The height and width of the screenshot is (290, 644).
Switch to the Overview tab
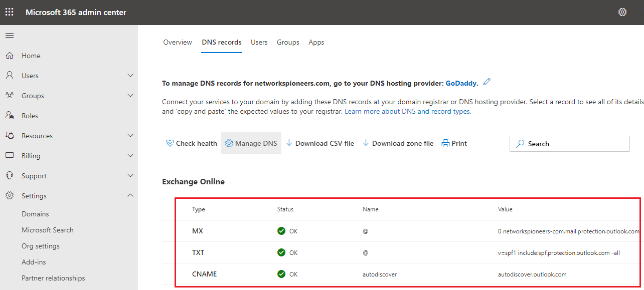[x=178, y=43]
